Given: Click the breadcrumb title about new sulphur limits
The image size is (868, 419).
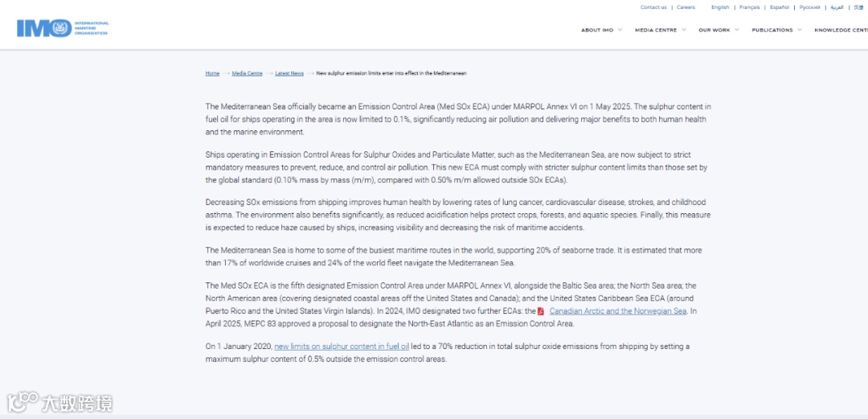Looking at the screenshot, I should [x=391, y=73].
